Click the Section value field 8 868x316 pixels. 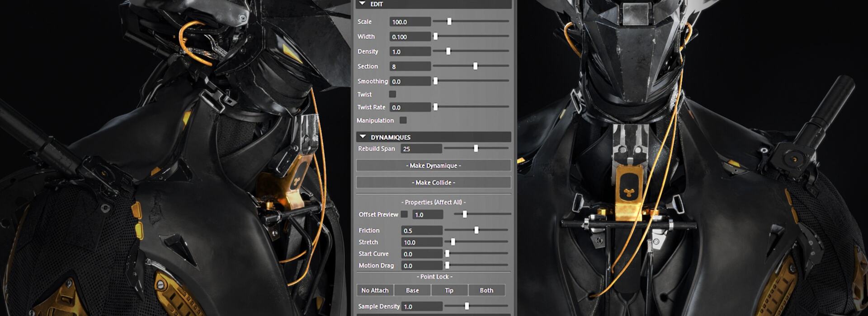pyautogui.click(x=410, y=66)
